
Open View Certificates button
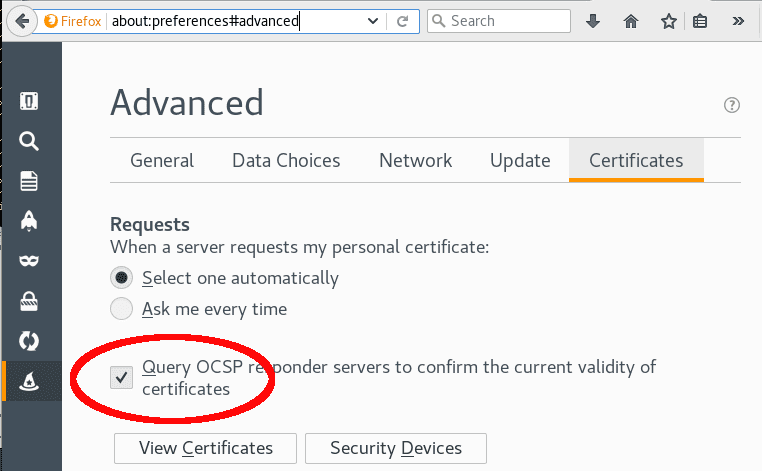coord(205,448)
